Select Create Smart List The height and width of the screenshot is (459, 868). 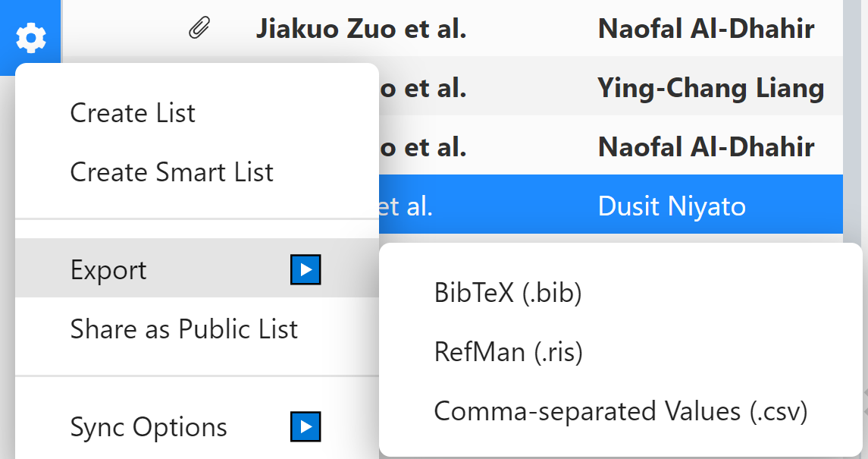pyautogui.click(x=171, y=172)
